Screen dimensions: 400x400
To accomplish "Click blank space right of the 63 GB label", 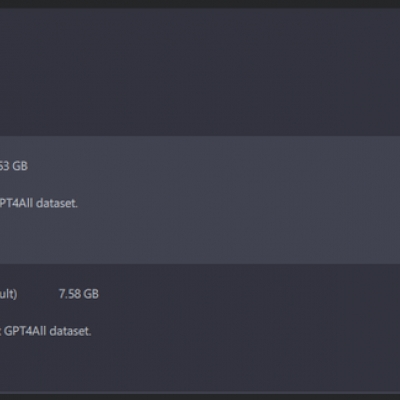I will [x=213, y=166].
